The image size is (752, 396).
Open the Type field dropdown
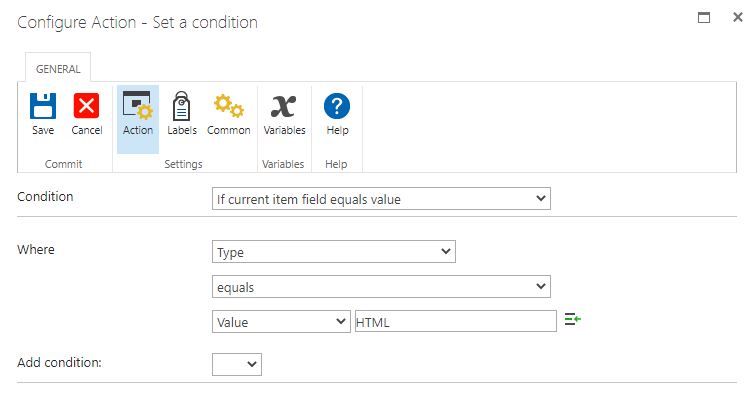point(334,252)
